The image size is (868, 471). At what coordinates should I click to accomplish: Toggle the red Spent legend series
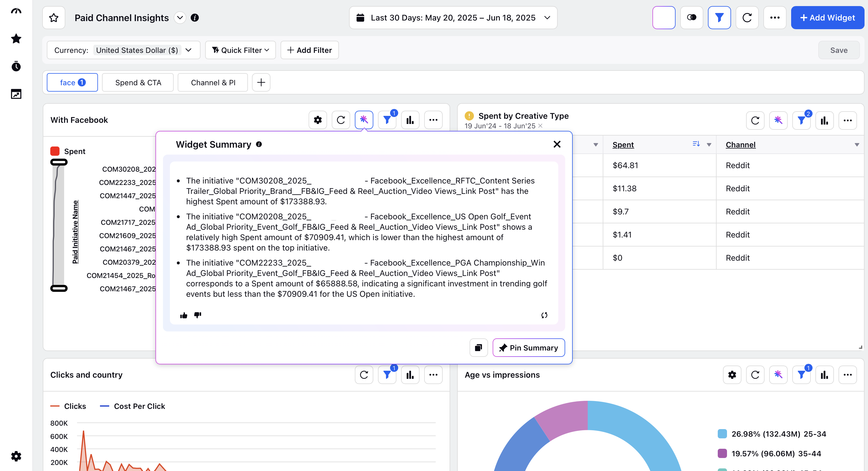pyautogui.click(x=68, y=151)
